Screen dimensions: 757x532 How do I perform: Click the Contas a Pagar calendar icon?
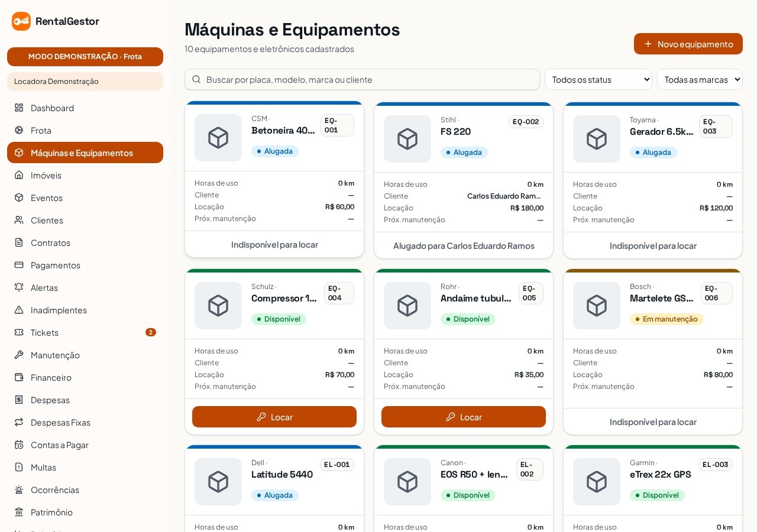(19, 445)
